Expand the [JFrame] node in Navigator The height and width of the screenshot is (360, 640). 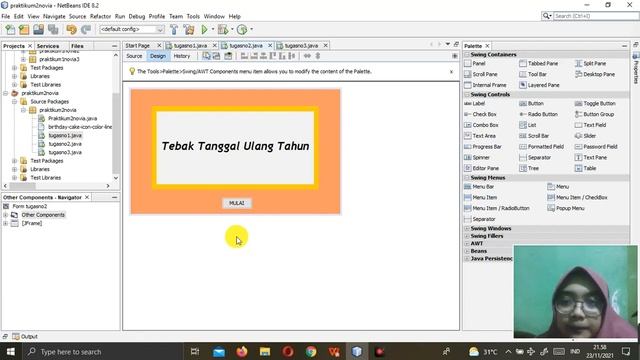[x=6, y=223]
